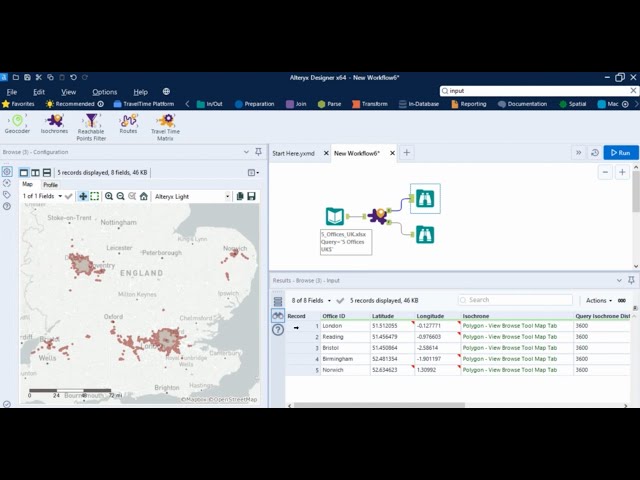Viewport: 640px width, 480px height.
Task: Switch to stacked split view layout
Action: (47, 173)
